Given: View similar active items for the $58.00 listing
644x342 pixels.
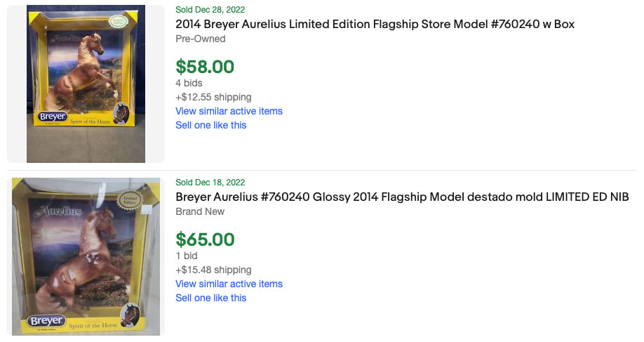Looking at the screenshot, I should [229, 111].
